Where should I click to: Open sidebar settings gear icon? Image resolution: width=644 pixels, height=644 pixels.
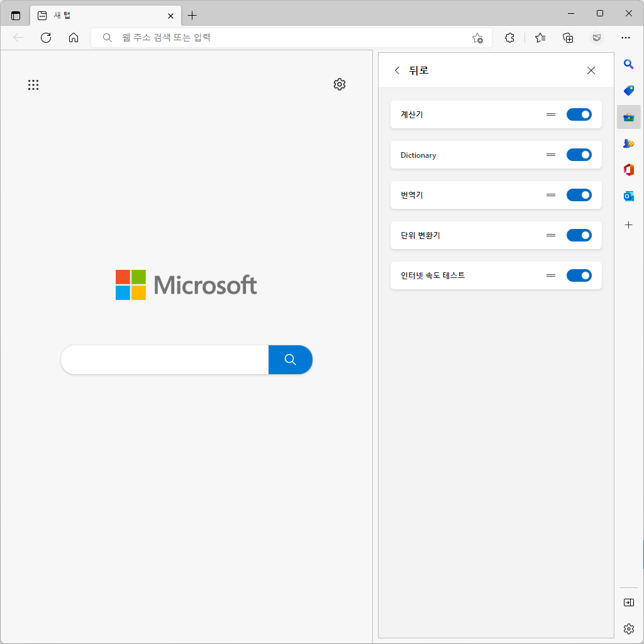click(x=628, y=629)
